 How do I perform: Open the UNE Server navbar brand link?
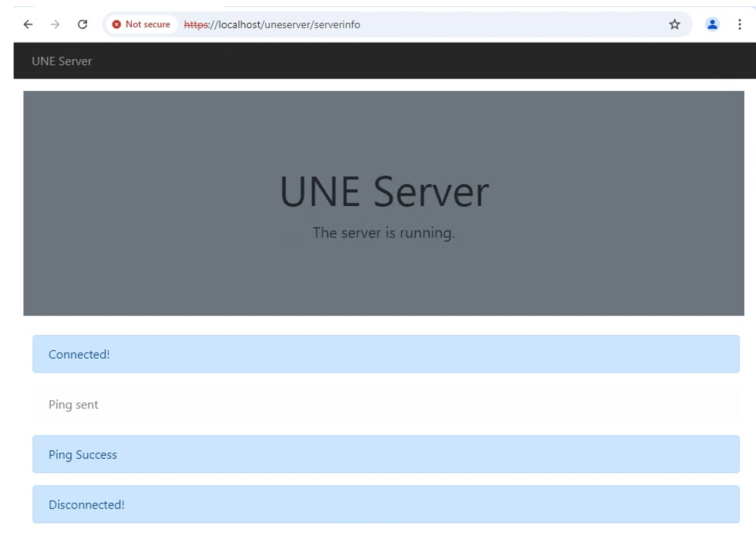click(62, 61)
